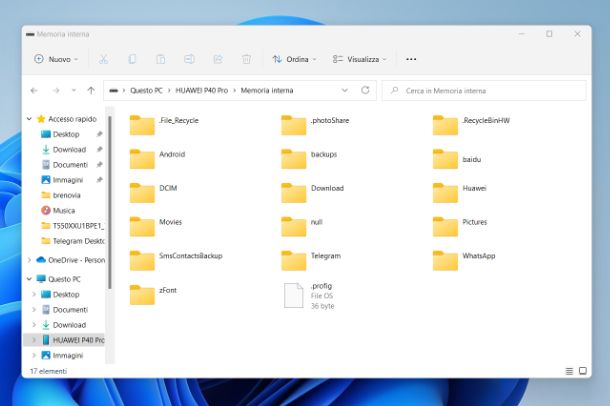610x406 pixels.
Task: Select the Huawei folder
Action: point(460,192)
